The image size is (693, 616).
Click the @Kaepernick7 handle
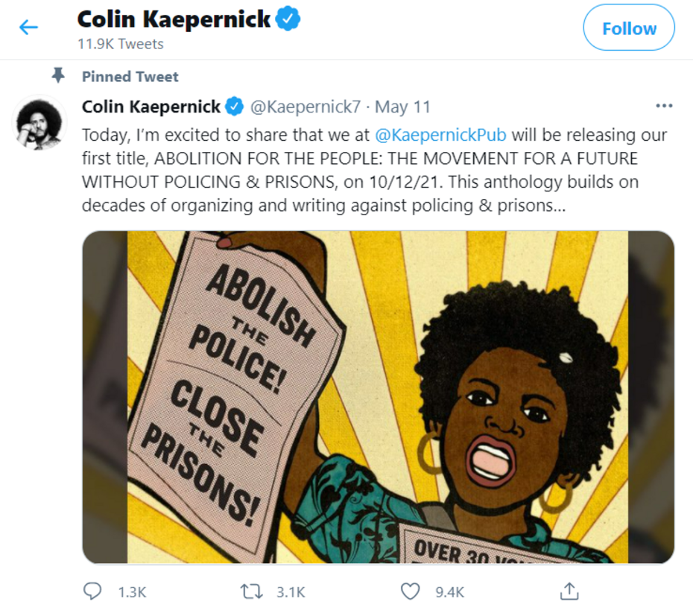pos(306,107)
